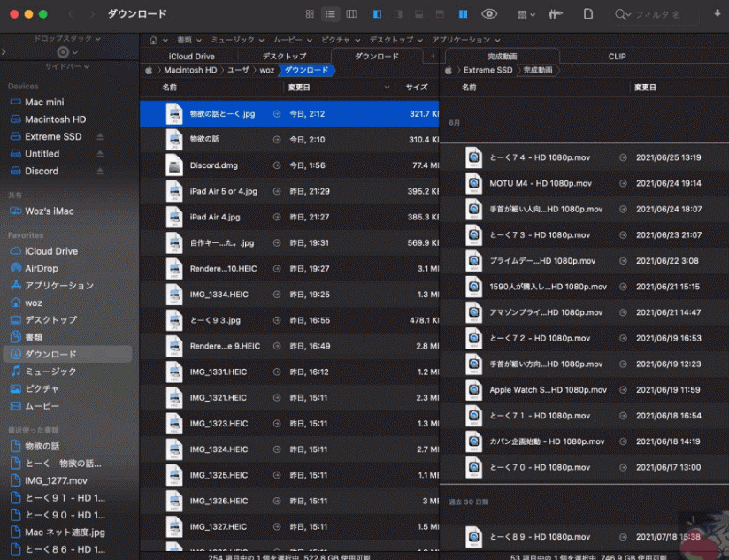Viewport: 729px width, 560px height.
Task: Click the drop stack target icon
Action: click(x=63, y=52)
